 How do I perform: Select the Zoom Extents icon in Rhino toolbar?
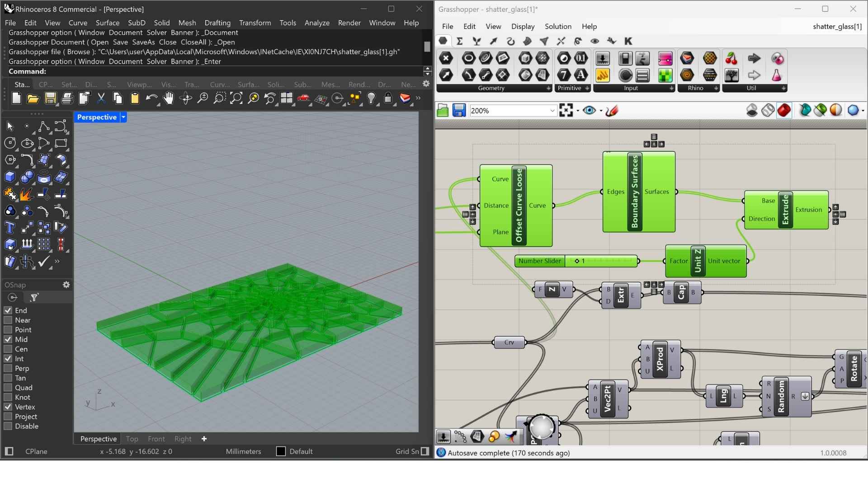click(x=236, y=99)
